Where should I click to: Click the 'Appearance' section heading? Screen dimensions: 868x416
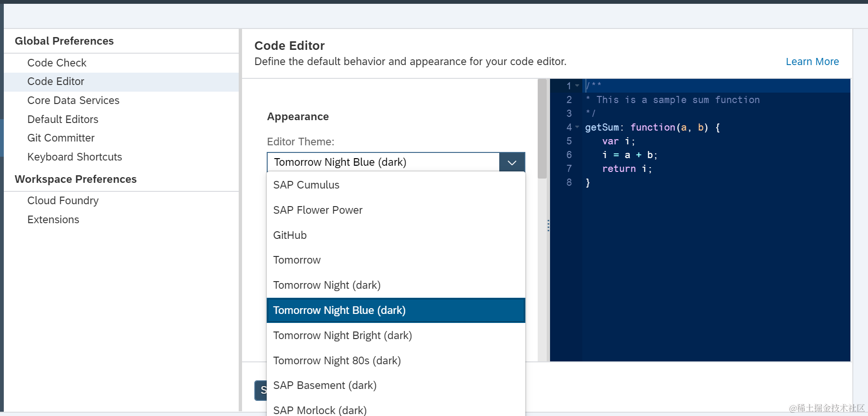coord(298,116)
